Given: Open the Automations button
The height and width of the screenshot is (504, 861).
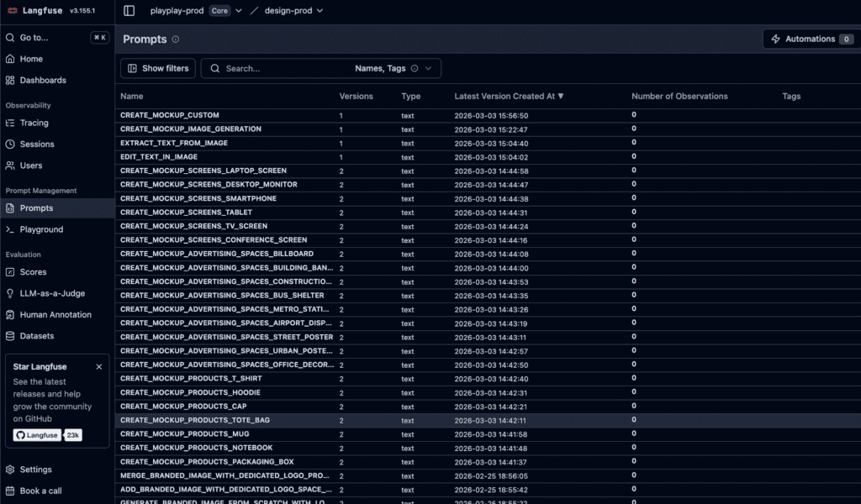Looking at the screenshot, I should coord(809,39).
